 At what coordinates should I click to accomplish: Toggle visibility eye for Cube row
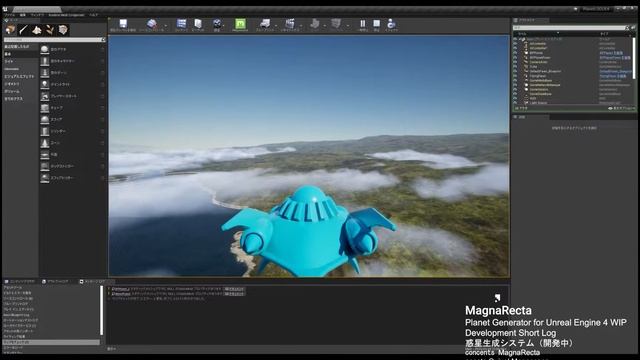[515, 67]
